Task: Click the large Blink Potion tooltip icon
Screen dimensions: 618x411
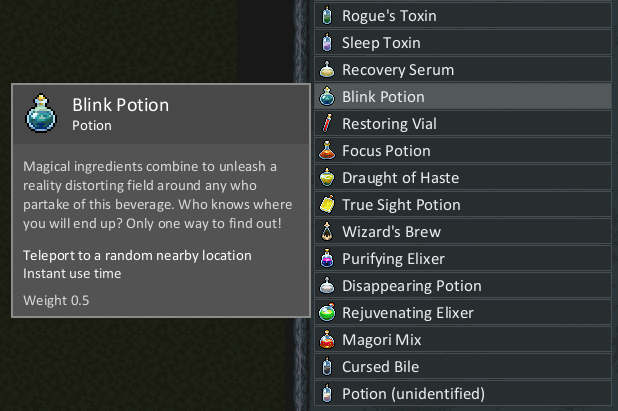Action: click(x=41, y=113)
